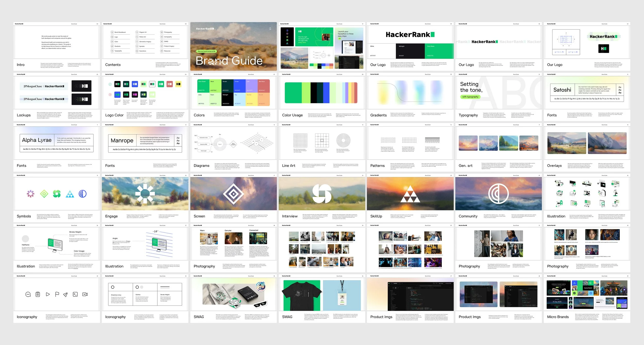Open the Gen. art slide
This screenshot has height=345, width=644.
(498, 147)
